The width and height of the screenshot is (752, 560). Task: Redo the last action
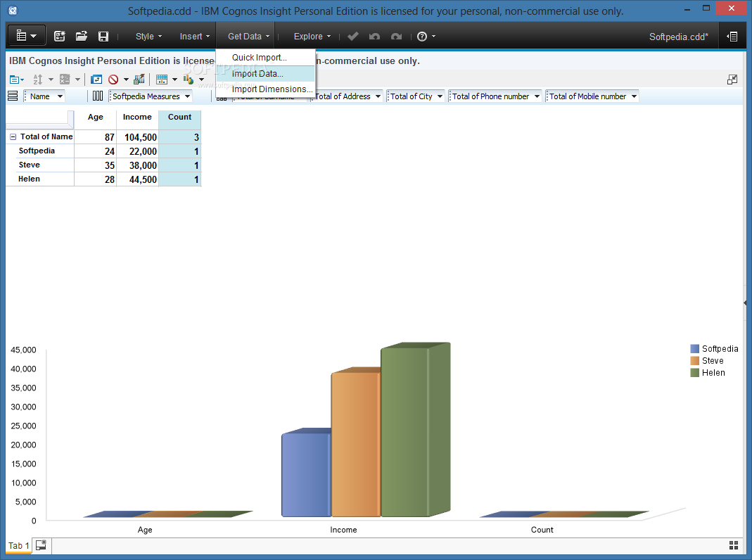(x=396, y=37)
